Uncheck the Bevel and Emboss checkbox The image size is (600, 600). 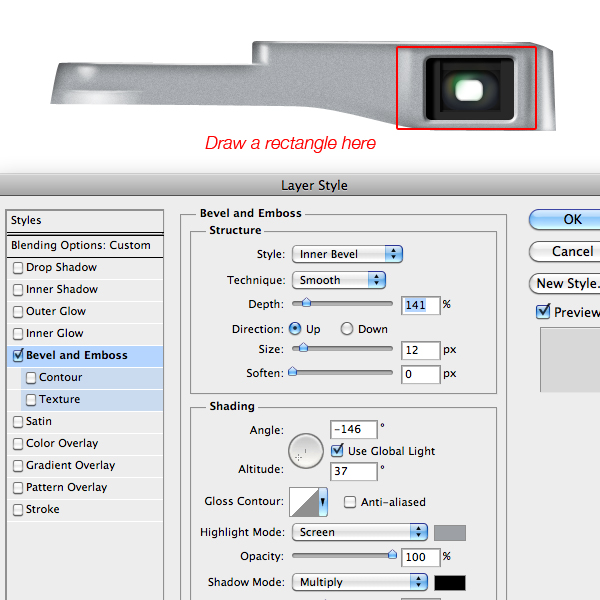point(18,355)
